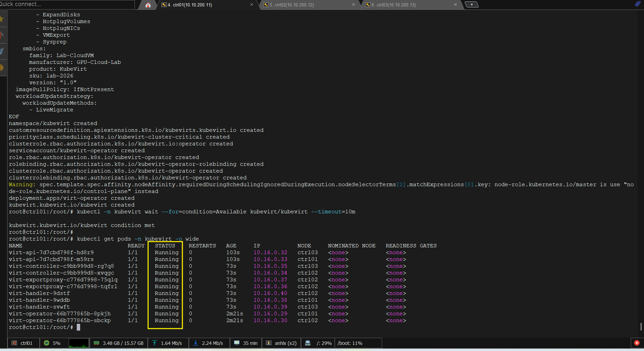Click pod name virt-controller-c9bb999d8-rg7q8
644x351 pixels.
point(61,266)
